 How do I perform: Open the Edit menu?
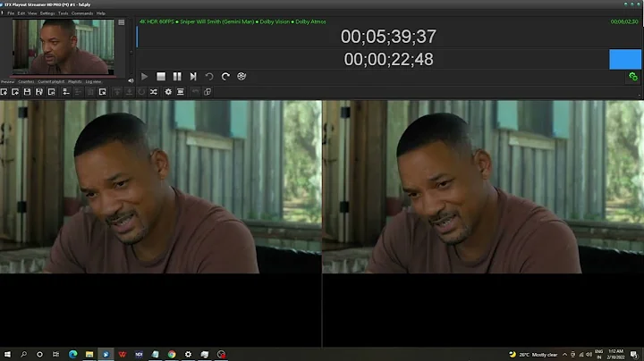tap(21, 13)
